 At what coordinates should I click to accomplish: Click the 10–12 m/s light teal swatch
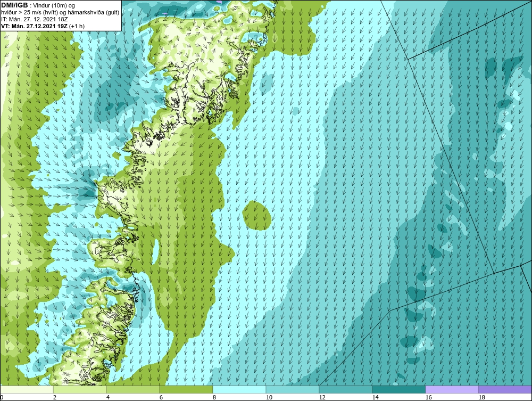[x=293, y=389]
